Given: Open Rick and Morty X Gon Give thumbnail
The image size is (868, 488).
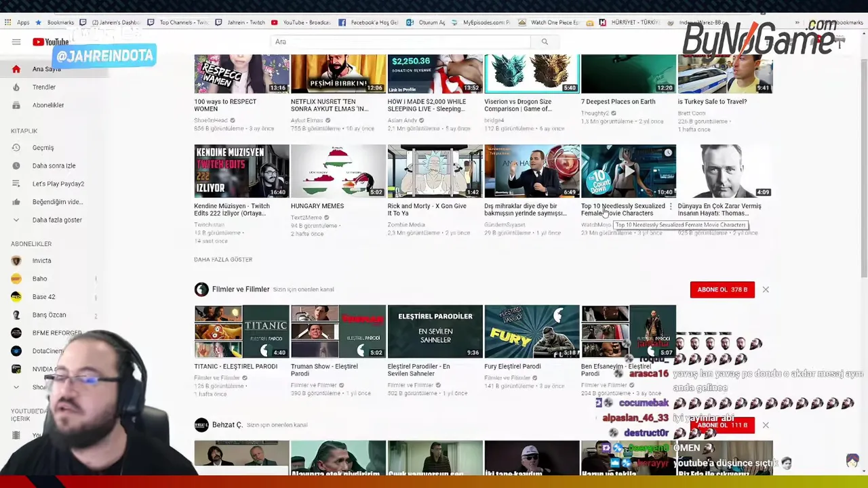Looking at the screenshot, I should [435, 171].
